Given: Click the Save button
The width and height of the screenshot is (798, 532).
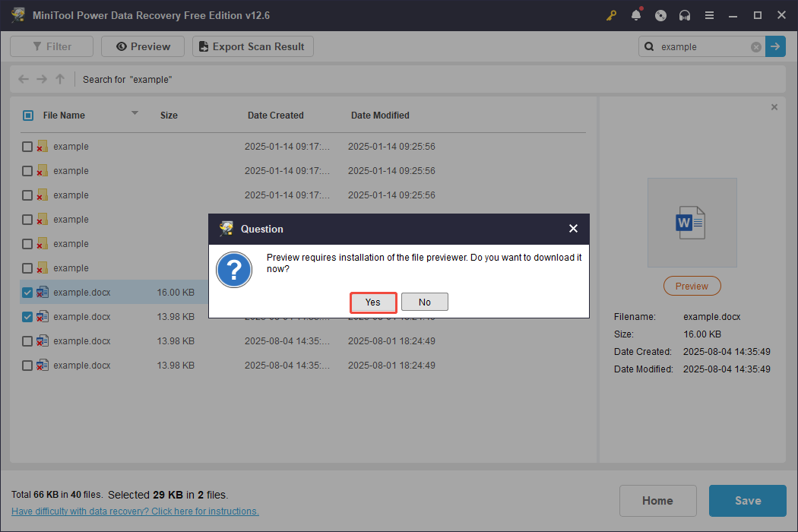Looking at the screenshot, I should tap(748, 500).
